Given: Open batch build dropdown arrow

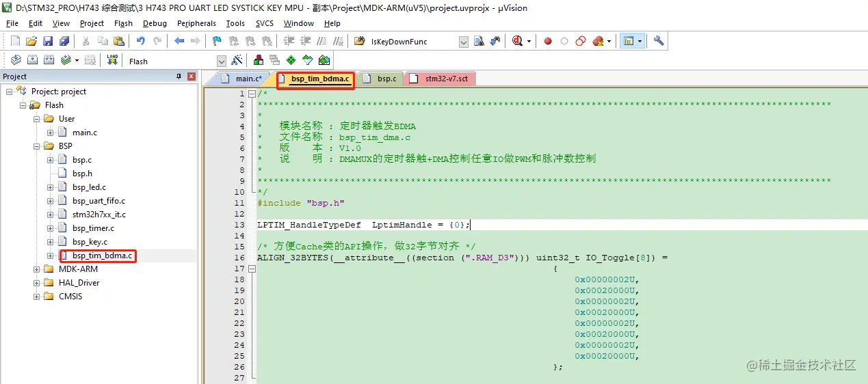Looking at the screenshot, I should pyautogui.click(x=77, y=60).
